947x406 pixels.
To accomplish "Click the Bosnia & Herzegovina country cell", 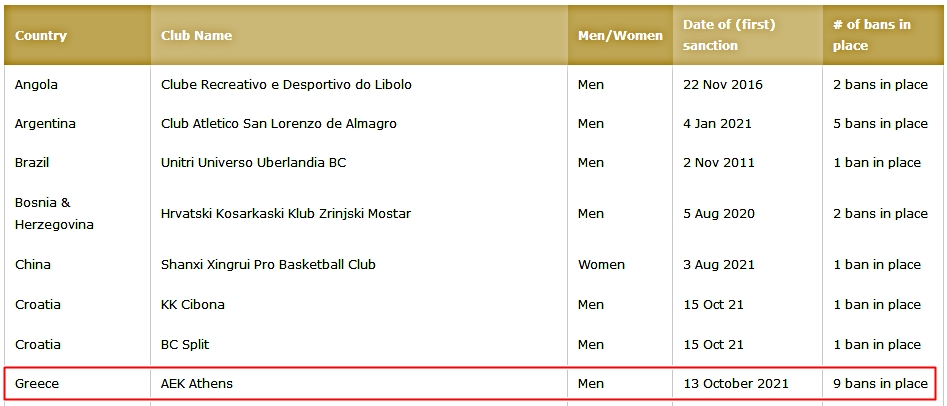I will (54, 213).
